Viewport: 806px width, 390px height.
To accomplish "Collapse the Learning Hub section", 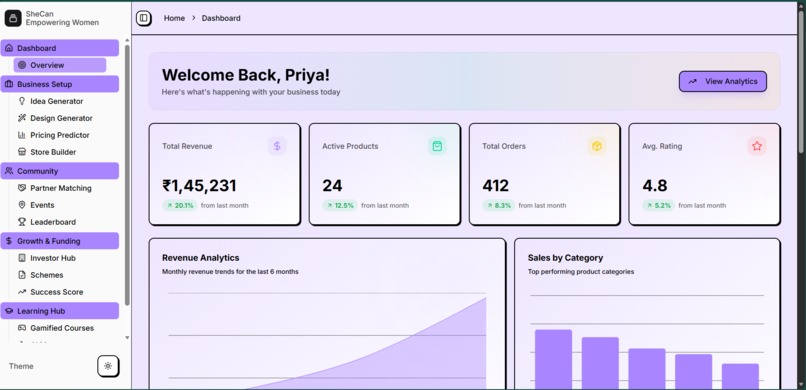I will pos(60,311).
